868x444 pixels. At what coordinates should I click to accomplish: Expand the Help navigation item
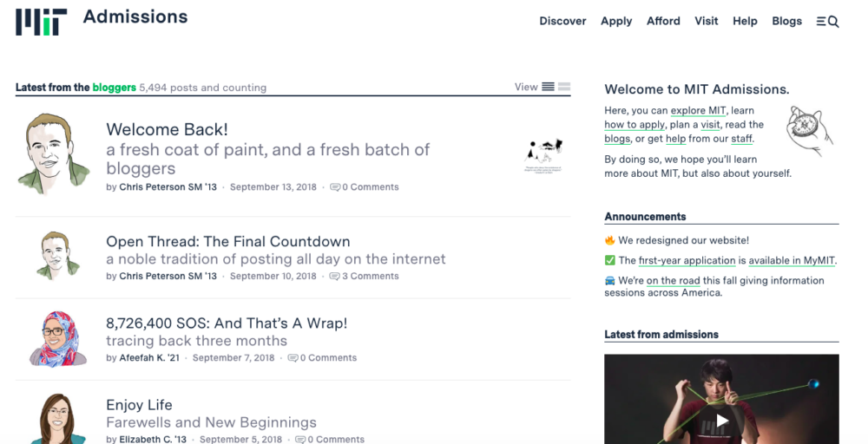coord(745,21)
